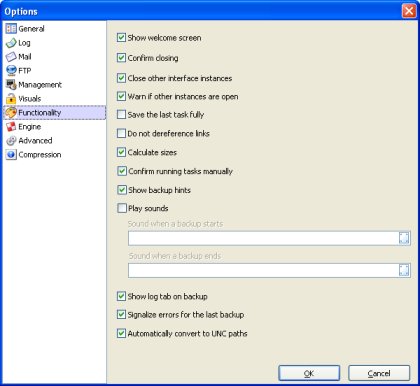Enable Save the last task fully
Viewport: 420px width, 386px height.
click(x=121, y=115)
